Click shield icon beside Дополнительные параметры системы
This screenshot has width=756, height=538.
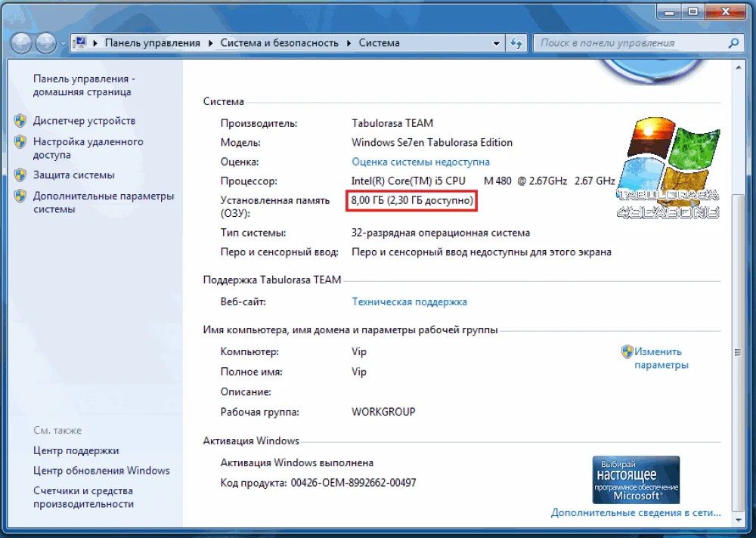point(20,196)
